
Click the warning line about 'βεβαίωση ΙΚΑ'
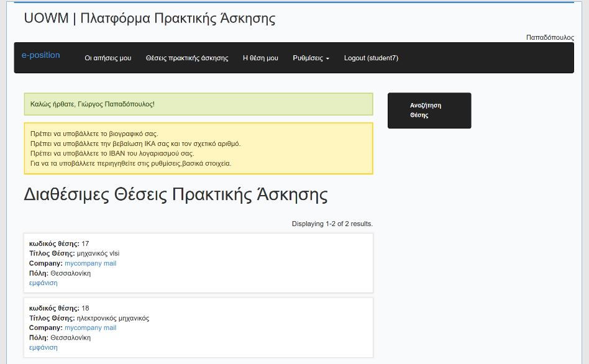point(135,143)
